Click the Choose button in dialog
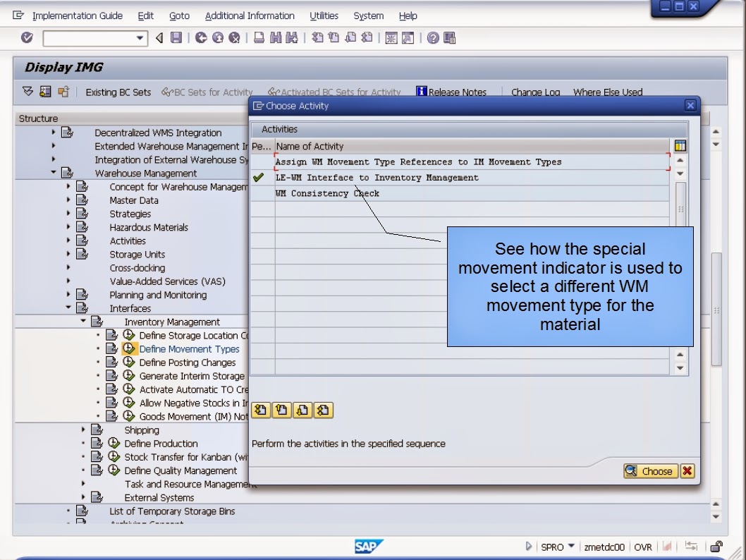The width and height of the screenshot is (746, 560). (650, 471)
